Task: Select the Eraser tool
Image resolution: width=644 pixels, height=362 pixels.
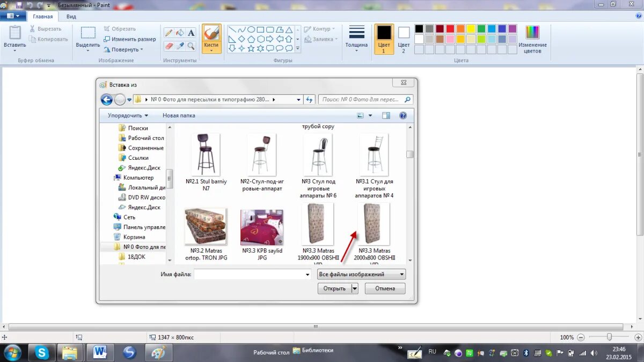Action: pyautogui.click(x=169, y=46)
